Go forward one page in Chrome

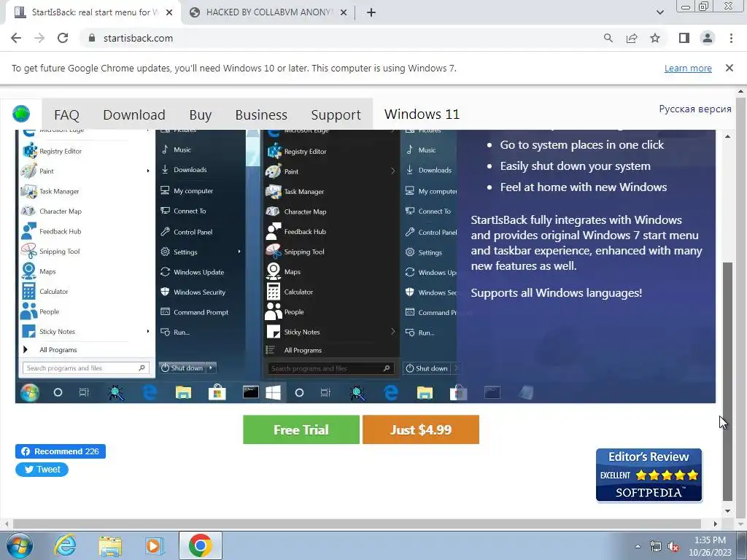[39, 38]
